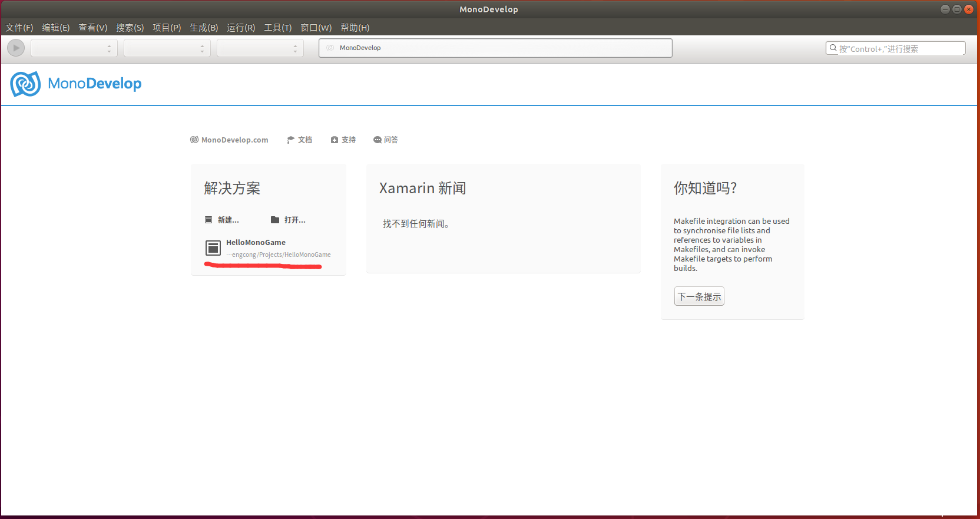Image resolution: width=980 pixels, height=519 pixels.
Task: Click the New solution icon
Action: tap(208, 220)
